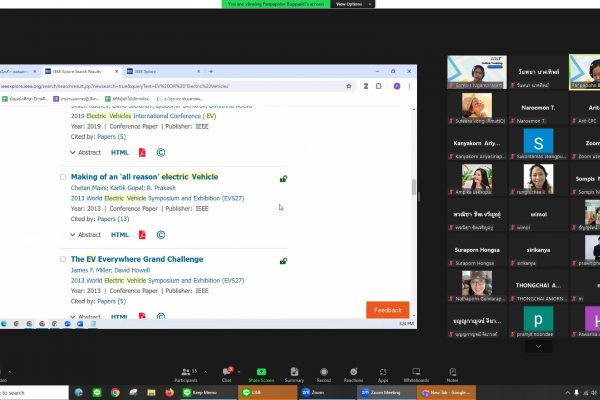Launch Google Chrome from Windows taskbar

click(115, 392)
